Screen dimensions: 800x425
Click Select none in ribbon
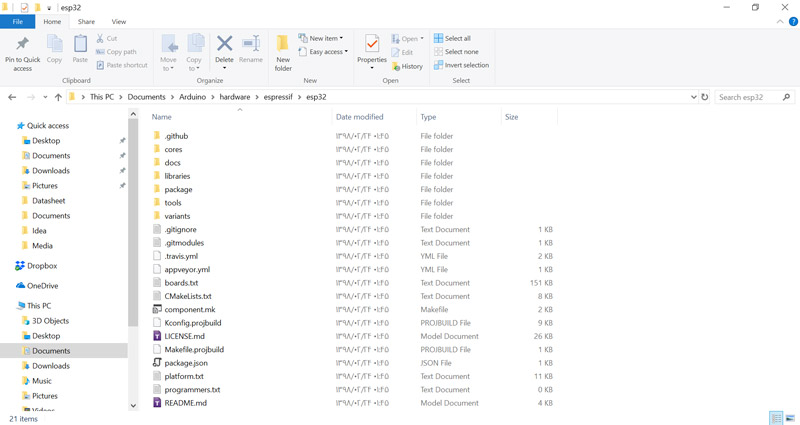(x=457, y=52)
